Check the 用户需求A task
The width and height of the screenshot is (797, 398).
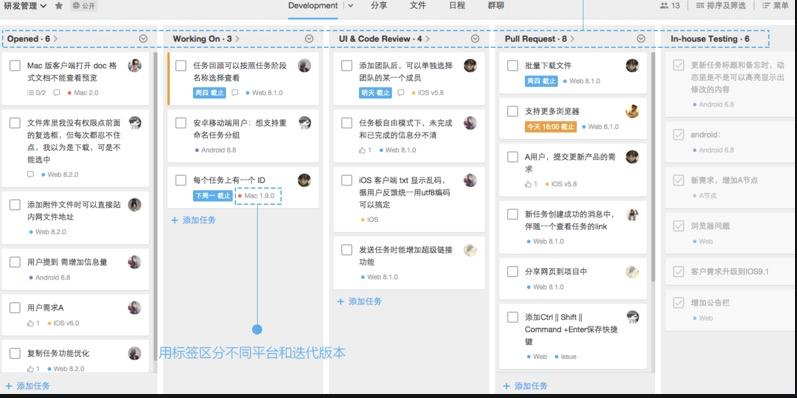tap(15, 308)
